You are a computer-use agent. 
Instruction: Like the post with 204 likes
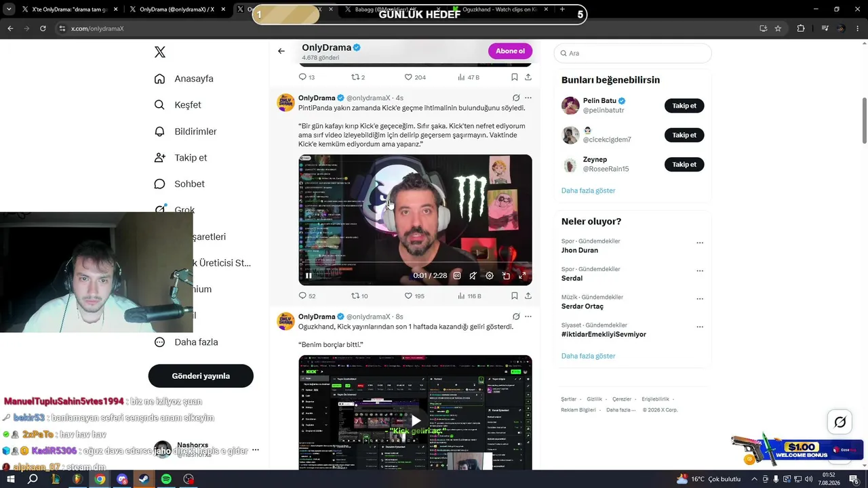click(415, 77)
